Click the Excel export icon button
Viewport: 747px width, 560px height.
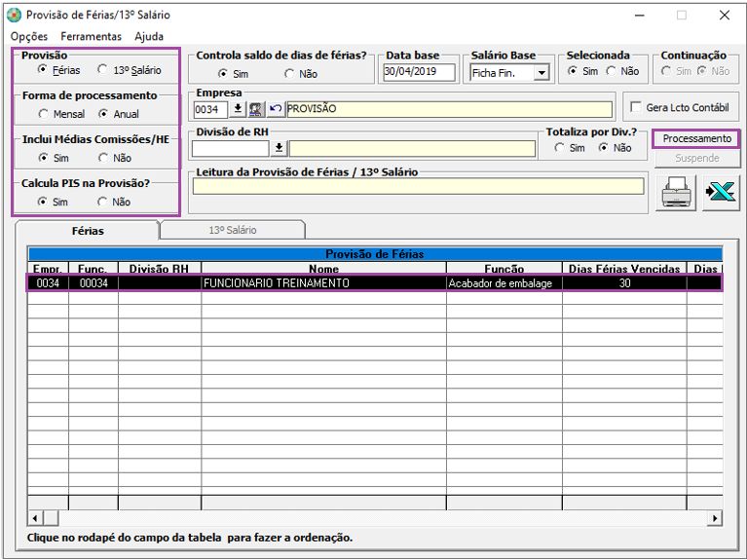(721, 193)
